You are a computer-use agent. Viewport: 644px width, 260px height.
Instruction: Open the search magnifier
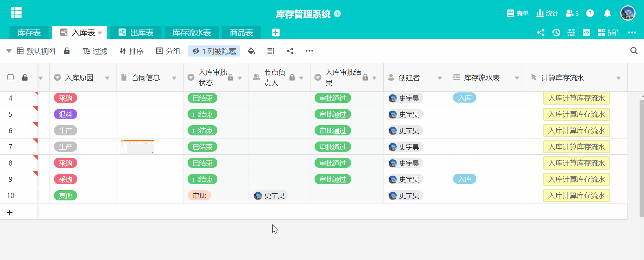click(634, 51)
